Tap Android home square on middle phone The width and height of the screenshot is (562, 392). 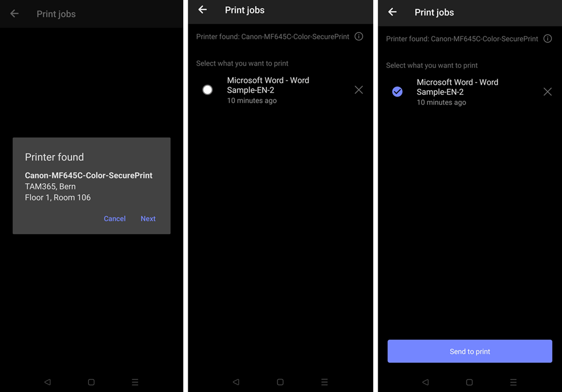[280, 382]
